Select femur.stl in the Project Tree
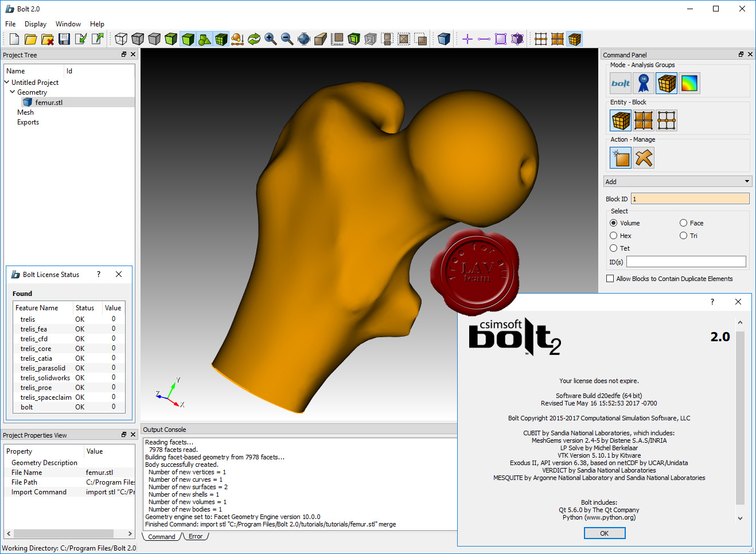 tap(49, 102)
